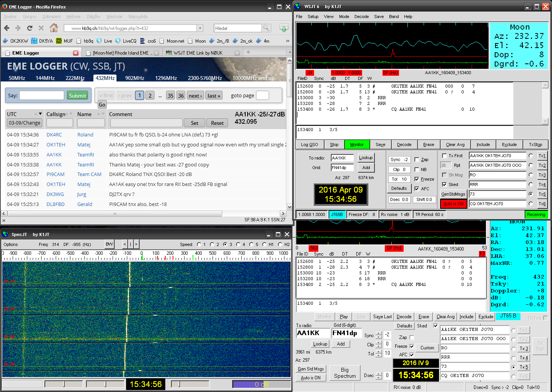Enable the Zap checkbox in WSJT 6
Image resolution: width=552 pixels, height=392 pixels.
pos(417,159)
